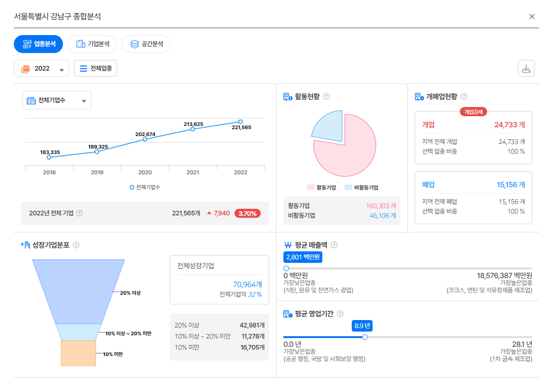Open the 전체업종 industry selector
Image resolution: width=553 pixels, height=392 pixels.
(95, 68)
